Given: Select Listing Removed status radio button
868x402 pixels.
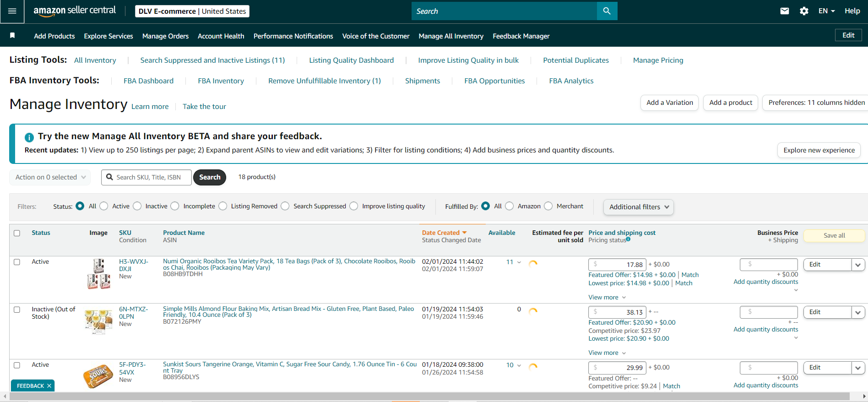Looking at the screenshot, I should coord(223,206).
